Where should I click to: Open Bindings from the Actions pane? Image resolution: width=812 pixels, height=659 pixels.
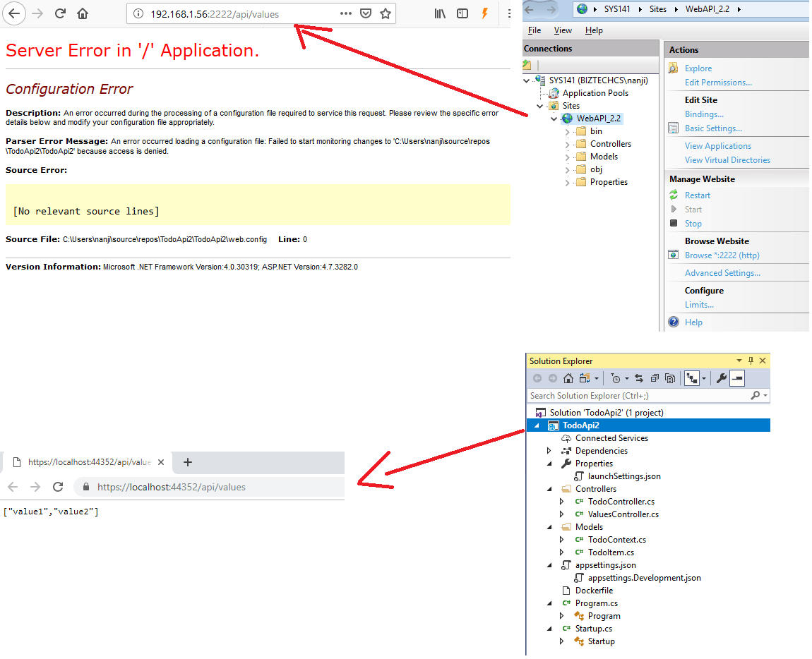[x=704, y=114]
